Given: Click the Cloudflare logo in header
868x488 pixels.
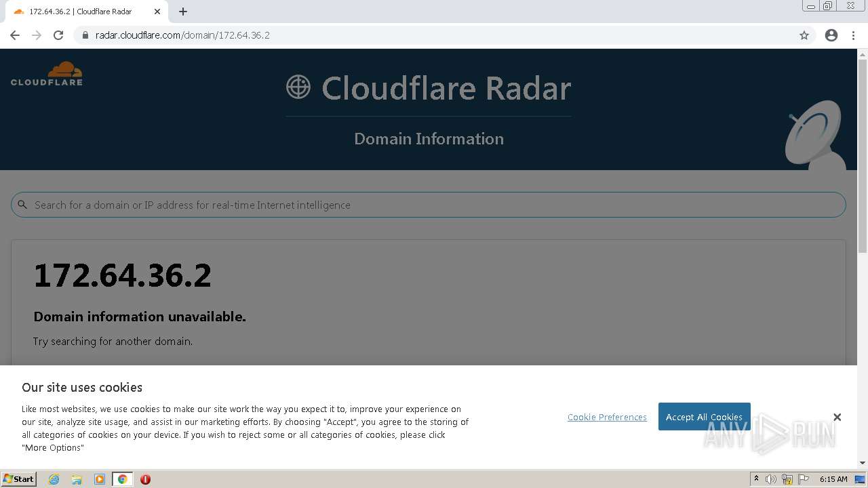Looking at the screenshot, I should point(47,74).
